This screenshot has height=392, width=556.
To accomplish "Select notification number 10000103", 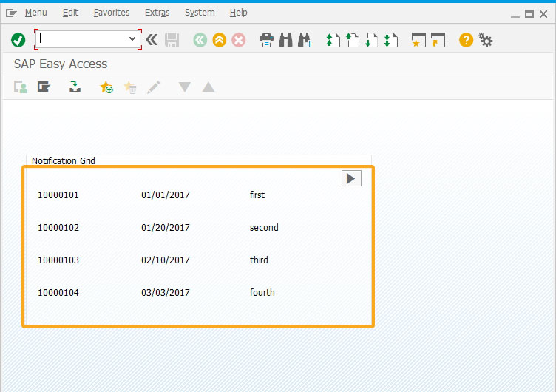I will point(58,260).
